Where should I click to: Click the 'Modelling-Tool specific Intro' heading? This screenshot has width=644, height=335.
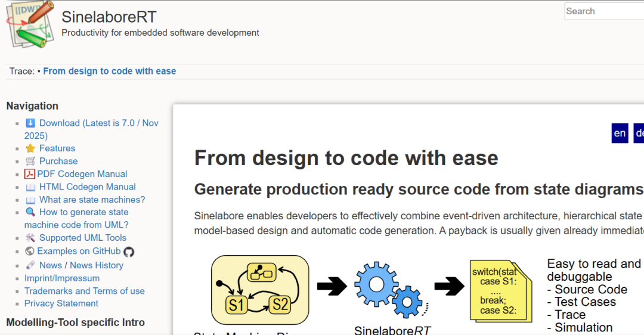pyautogui.click(x=76, y=322)
